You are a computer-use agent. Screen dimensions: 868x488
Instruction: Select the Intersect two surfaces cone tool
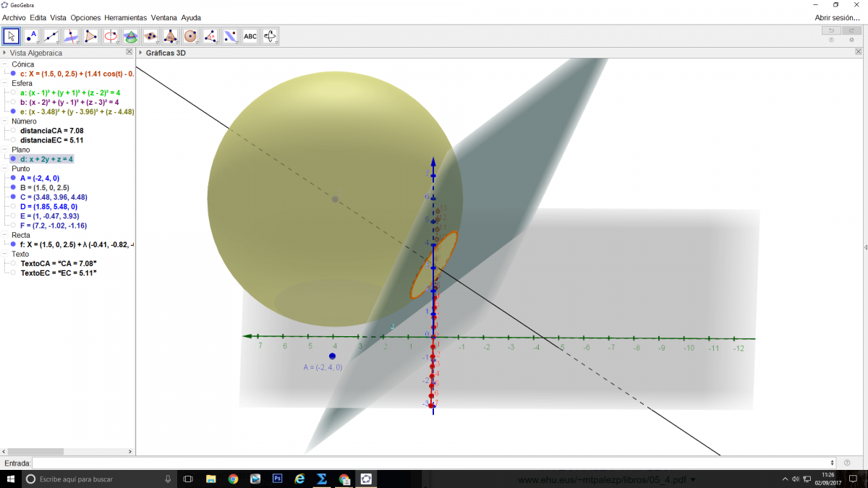click(x=131, y=36)
